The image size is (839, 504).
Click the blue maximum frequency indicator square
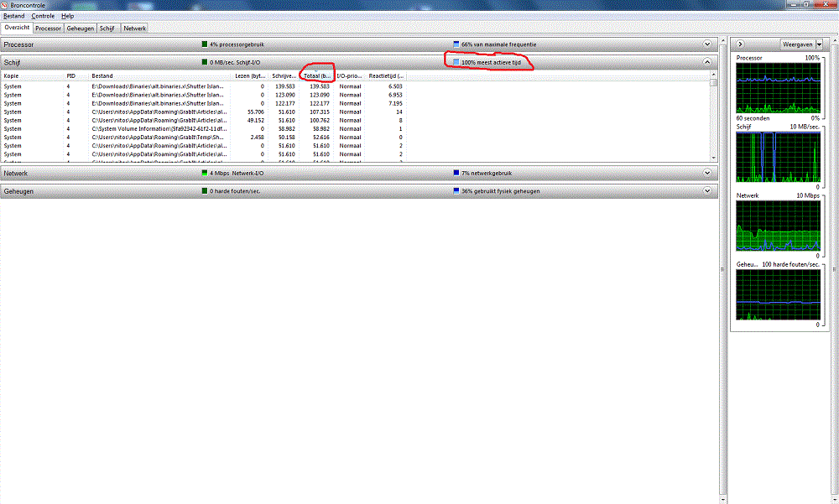click(456, 44)
